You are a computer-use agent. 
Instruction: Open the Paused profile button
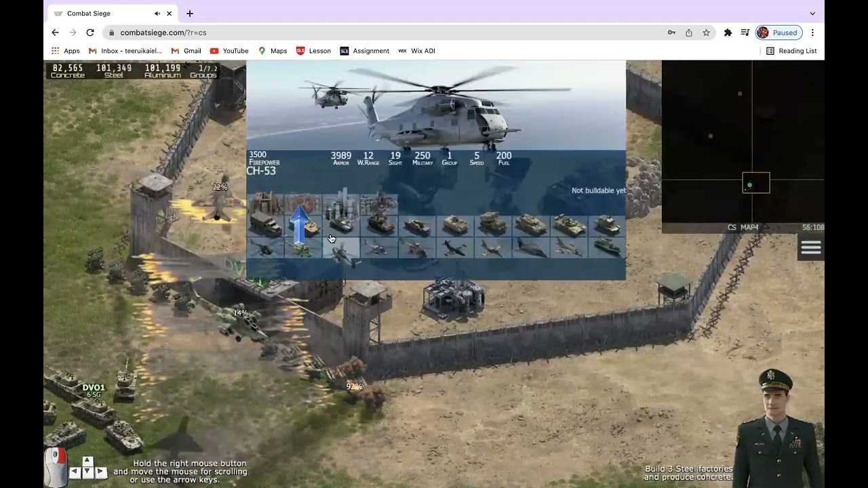tap(779, 33)
